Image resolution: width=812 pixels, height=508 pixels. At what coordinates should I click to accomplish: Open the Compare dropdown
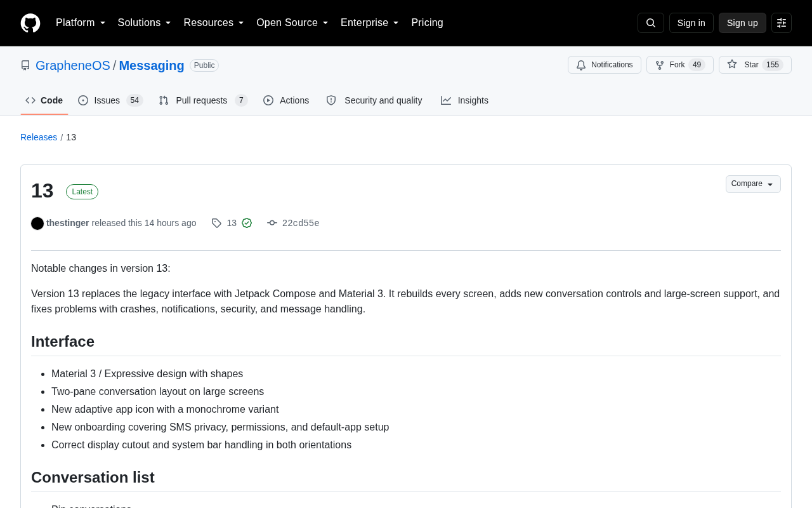click(753, 184)
